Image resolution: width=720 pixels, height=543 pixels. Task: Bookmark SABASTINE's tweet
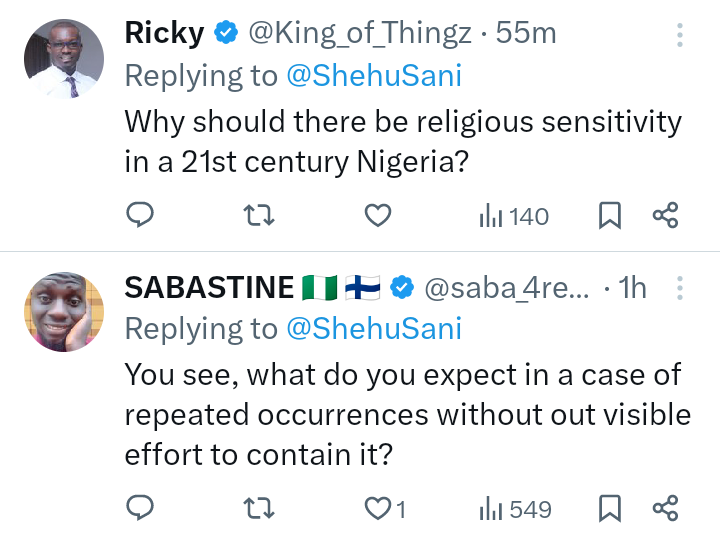click(610, 508)
